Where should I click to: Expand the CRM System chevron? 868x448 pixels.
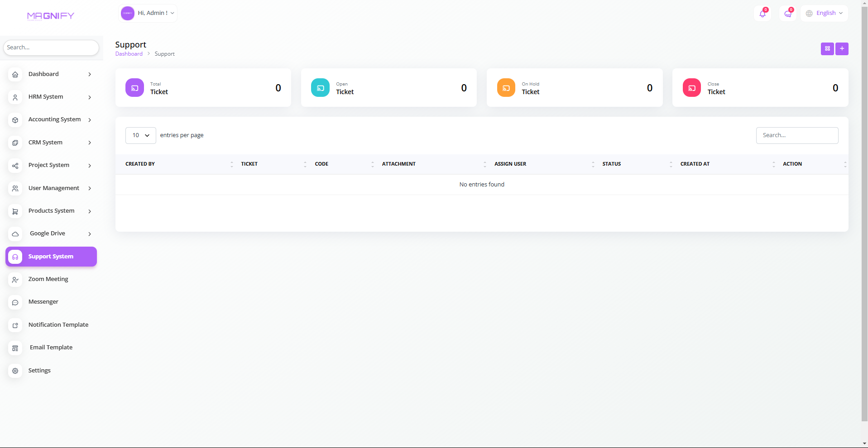[x=90, y=143]
